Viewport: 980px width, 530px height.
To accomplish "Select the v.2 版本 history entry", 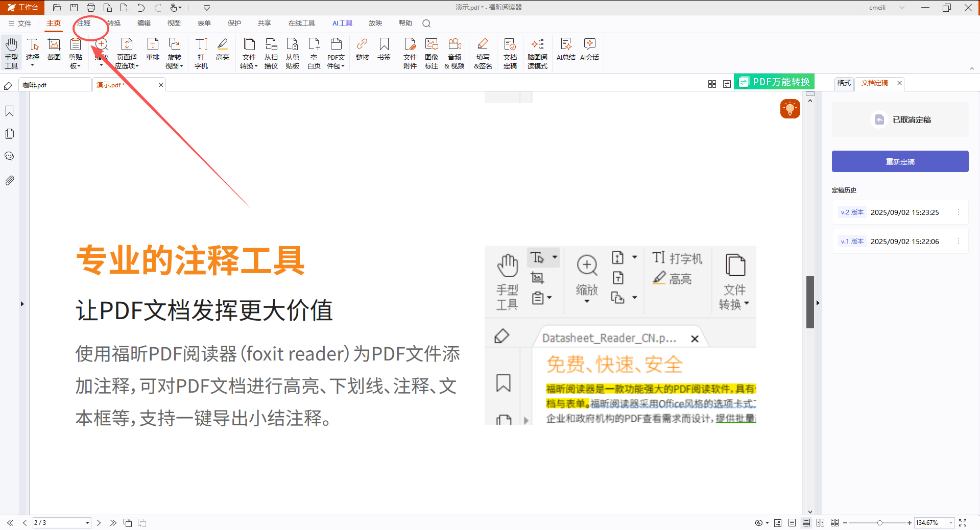I will pyautogui.click(x=900, y=212).
